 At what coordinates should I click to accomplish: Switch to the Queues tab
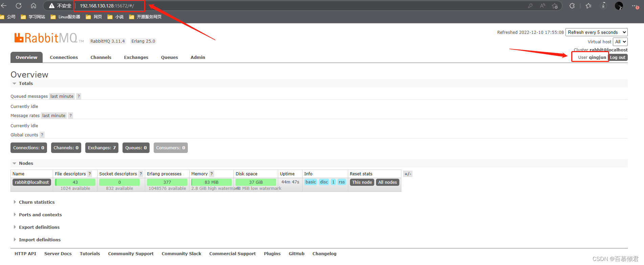pyautogui.click(x=170, y=58)
